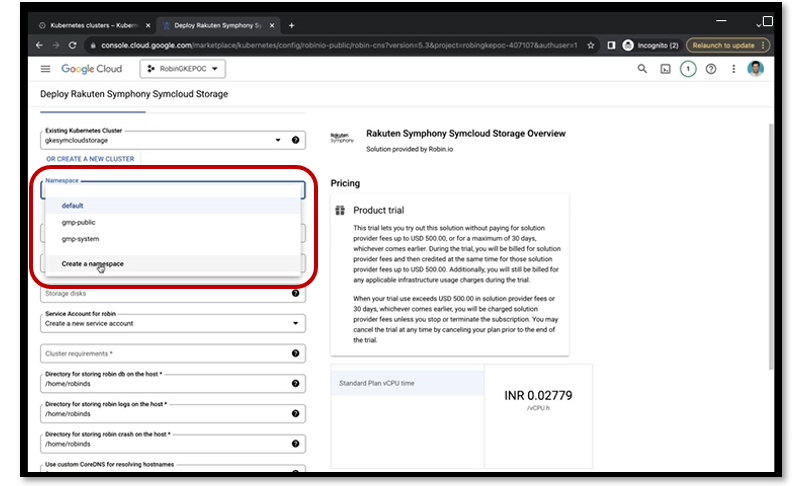The height and width of the screenshot is (486, 792).
Task: Click help icon beside Existing Kubernetes Cluster
Action: (295, 140)
